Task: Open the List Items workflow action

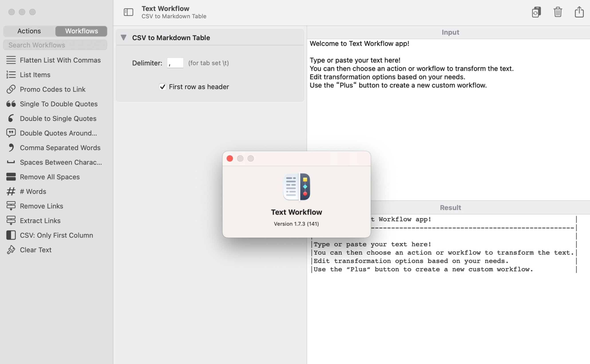Action: pyautogui.click(x=35, y=75)
